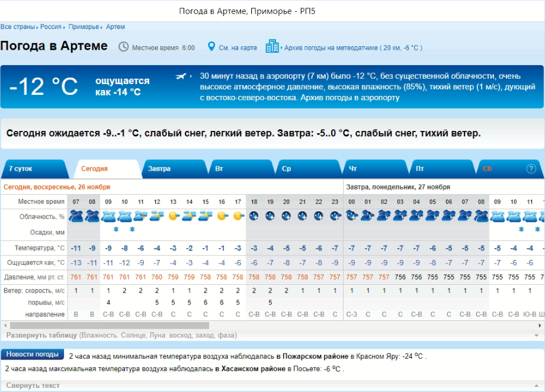Click the text ощущается как -14 °C

tap(123, 86)
